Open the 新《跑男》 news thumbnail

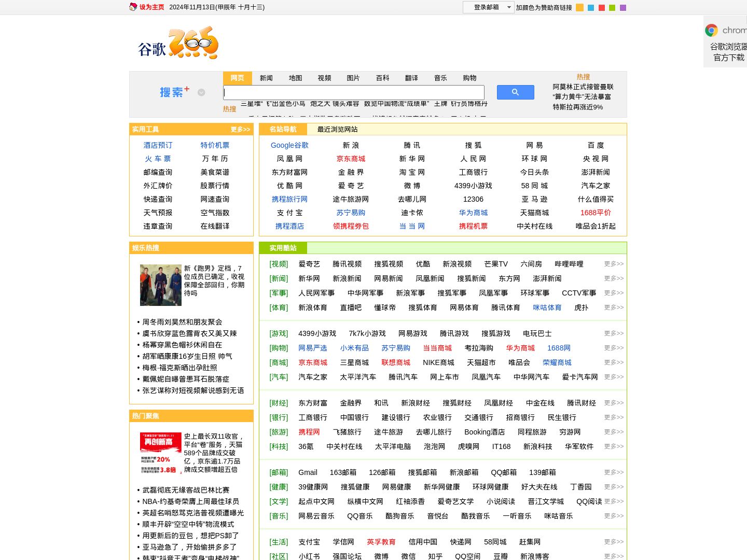[161, 285]
